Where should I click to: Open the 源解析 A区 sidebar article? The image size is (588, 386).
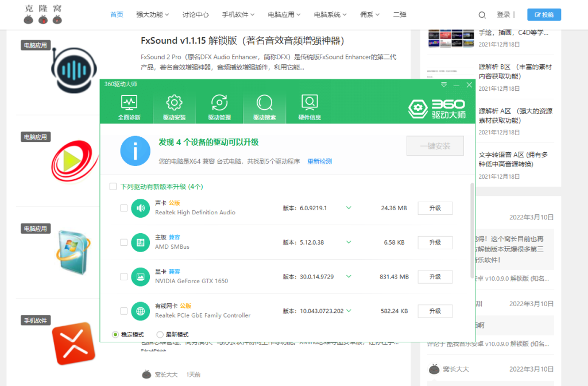tap(515, 115)
